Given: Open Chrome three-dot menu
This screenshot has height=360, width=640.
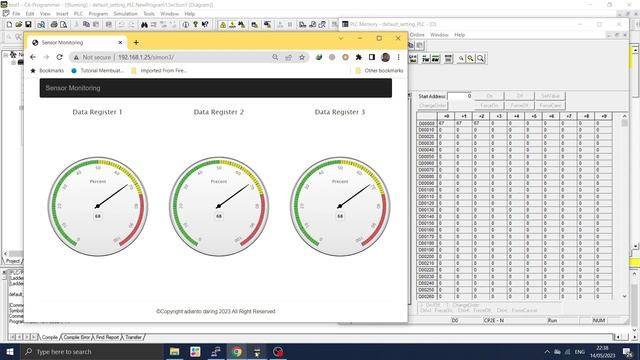Looking at the screenshot, I should coord(399,57).
